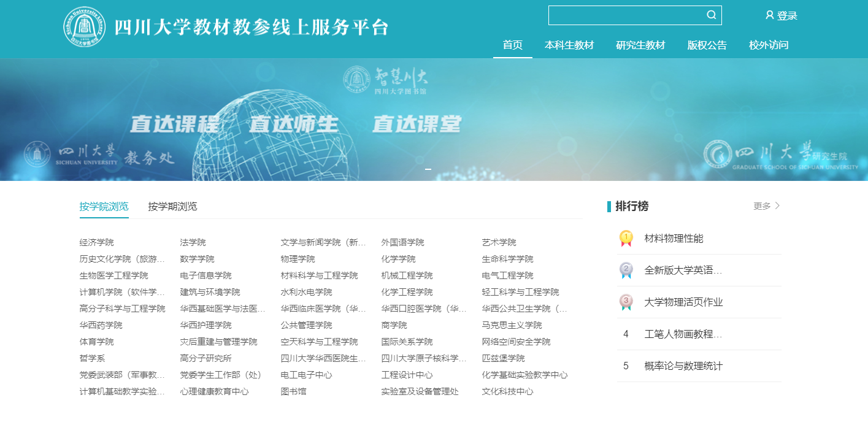Go to the 首页 menu item
Image resolution: width=868 pixels, height=422 pixels.
click(513, 45)
